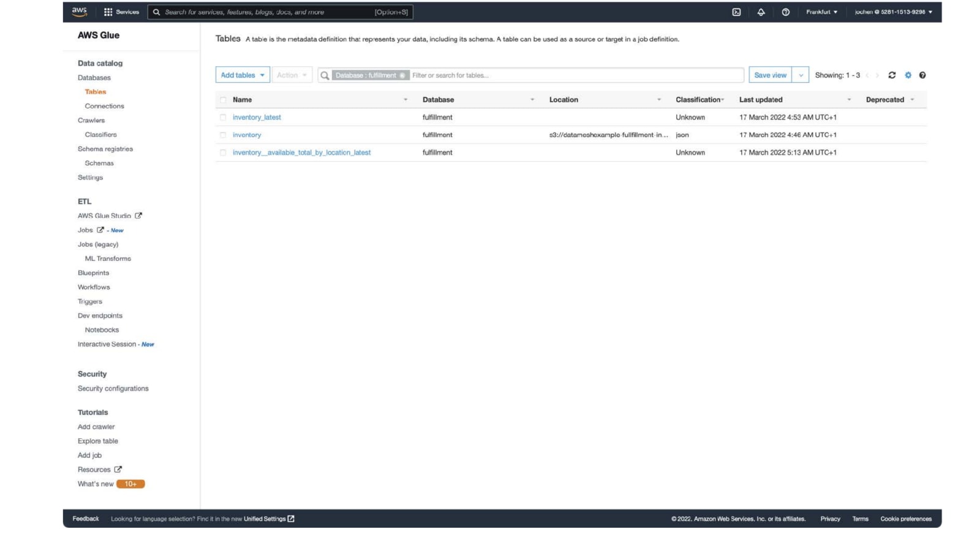Open Notebooks in sidebar
The width and height of the screenshot is (980, 551).
pyautogui.click(x=102, y=330)
